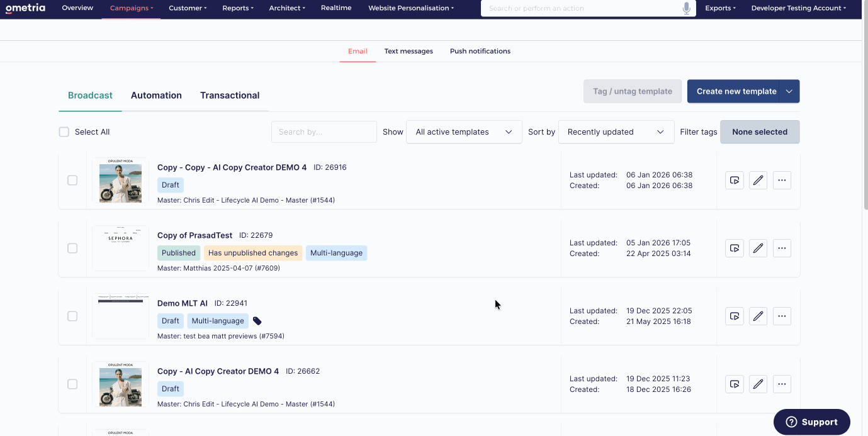Open more options for Copy - Copy - AI Copy Creator DEMO 4

click(x=782, y=180)
